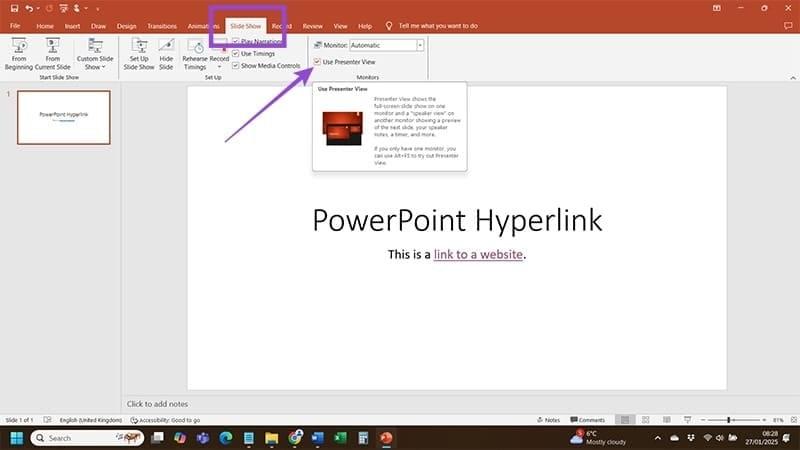800x450 pixels.
Task: Switch to the Home tab
Action: (45, 26)
